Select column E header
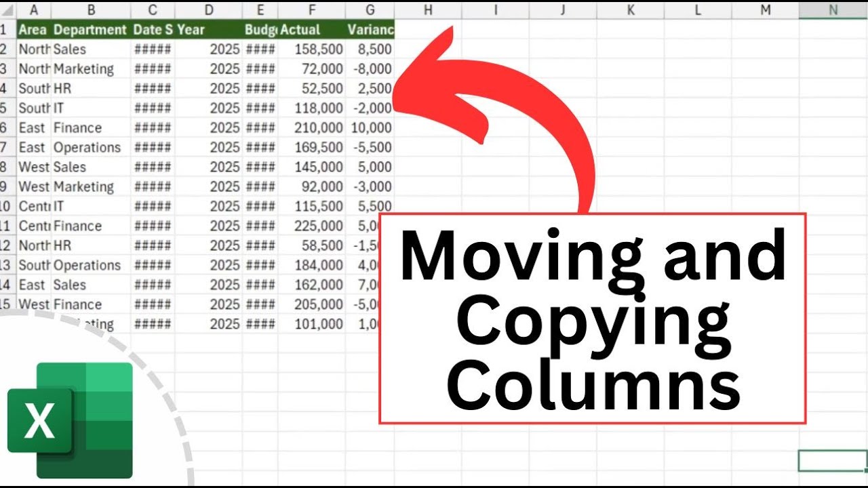Image resolution: width=868 pixels, height=488 pixels. (x=260, y=9)
